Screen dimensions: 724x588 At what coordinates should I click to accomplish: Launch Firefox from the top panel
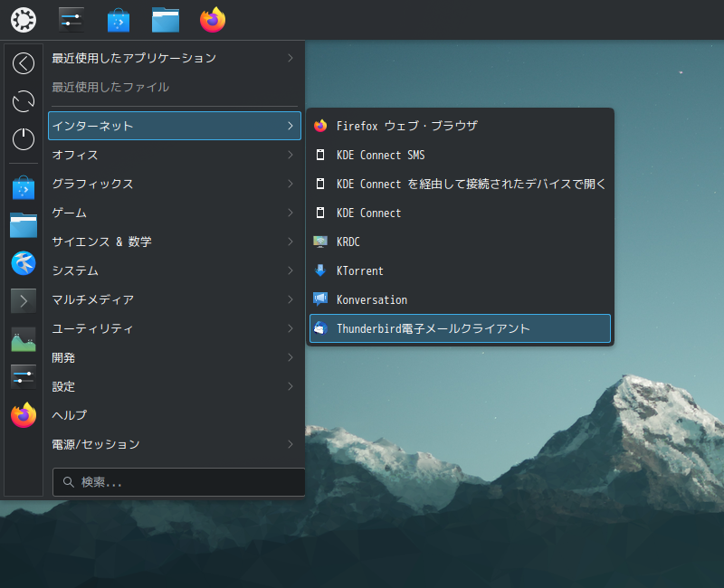(x=213, y=20)
